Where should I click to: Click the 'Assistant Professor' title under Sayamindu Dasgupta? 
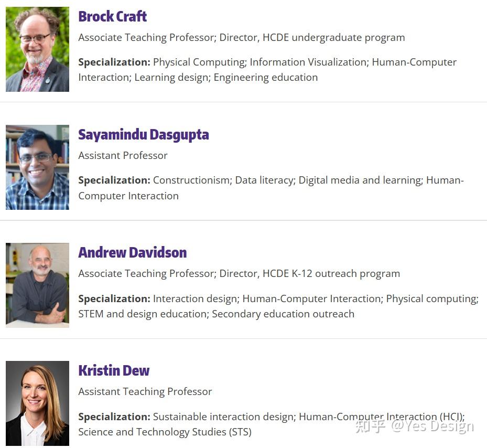click(123, 156)
